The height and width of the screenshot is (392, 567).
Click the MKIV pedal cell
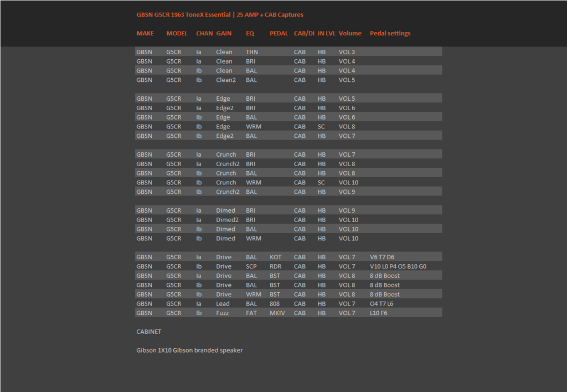coord(277,313)
